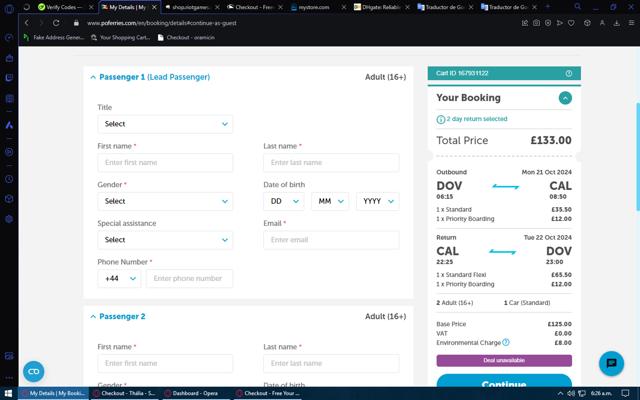
Task: Open the MM month of birth dropdown
Action: [x=330, y=201]
